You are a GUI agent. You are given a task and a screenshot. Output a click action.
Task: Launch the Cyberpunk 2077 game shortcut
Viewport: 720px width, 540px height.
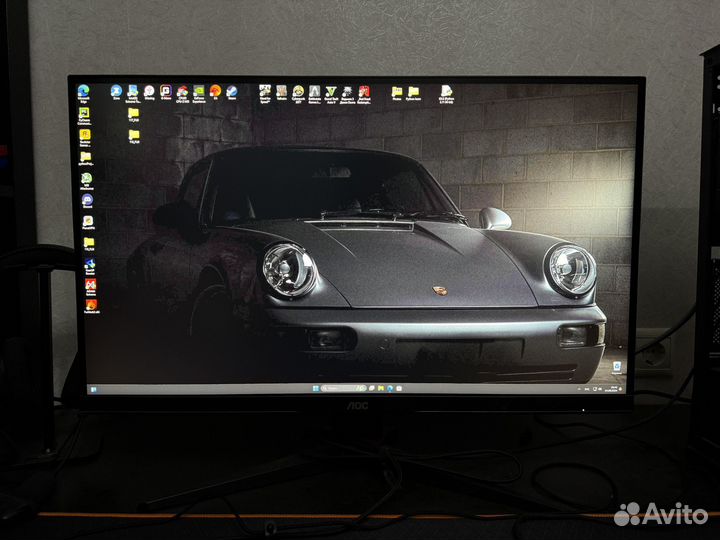pyautogui.click(x=298, y=94)
